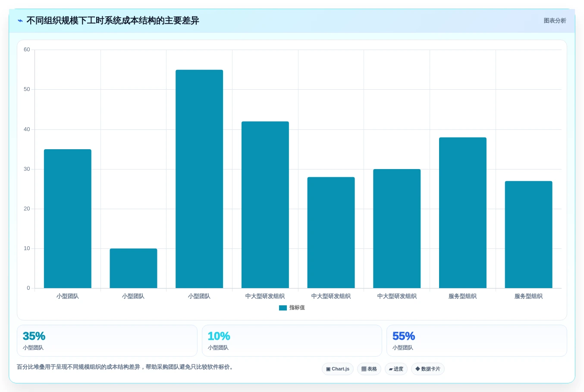Select the tallest 小型团队 bar at 55
Viewport: 584px width, 392px height.
(199, 179)
